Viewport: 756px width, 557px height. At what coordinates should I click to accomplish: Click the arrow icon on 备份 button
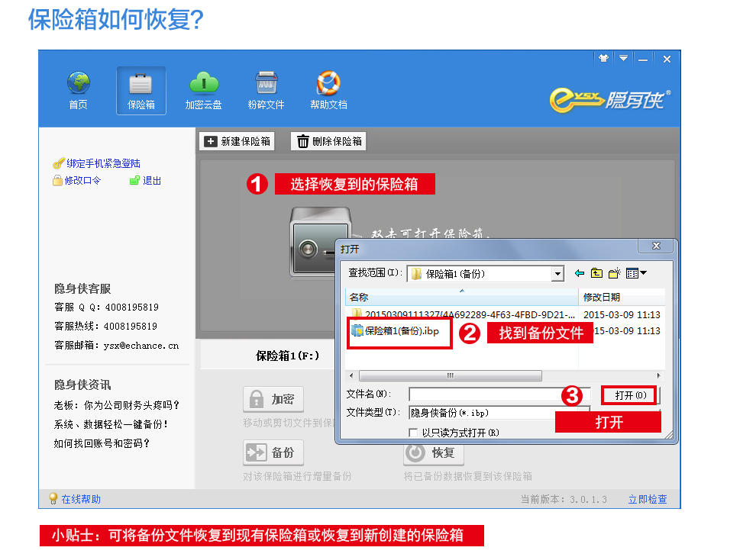coord(256,452)
